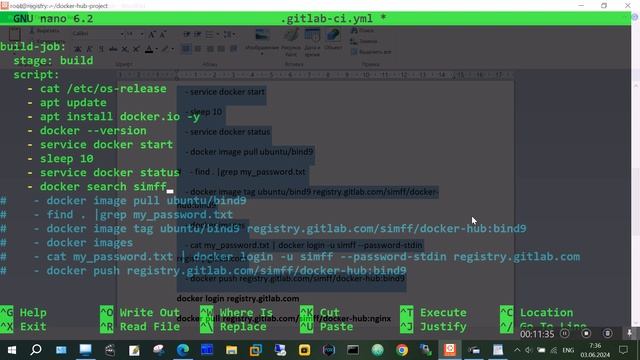Align text left in WordPad

tap(186, 49)
